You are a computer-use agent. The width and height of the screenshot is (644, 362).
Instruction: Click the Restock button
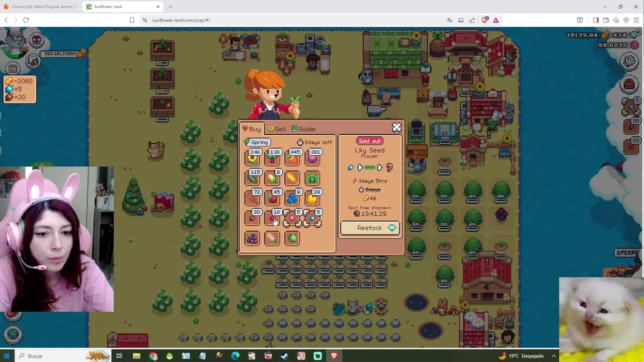[370, 228]
